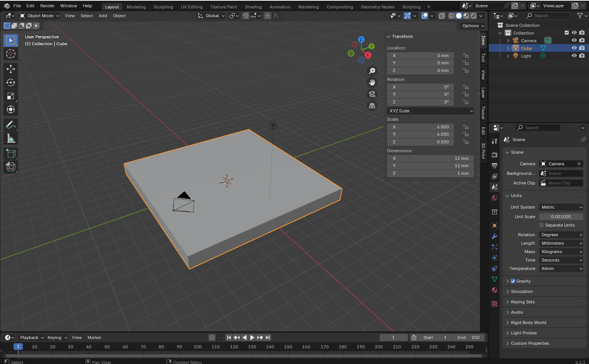Viewport: 589px width, 364px height.
Task: Click the Scale X value field
Action: (420, 127)
